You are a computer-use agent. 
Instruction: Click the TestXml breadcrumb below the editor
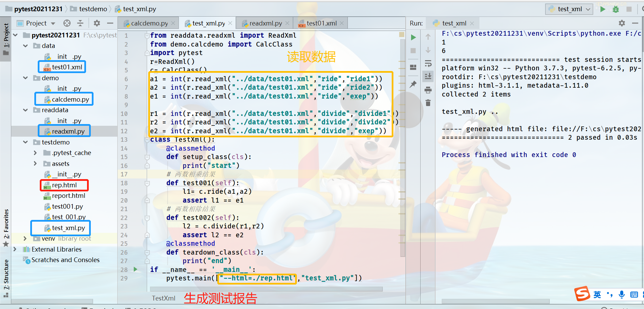[x=164, y=298]
